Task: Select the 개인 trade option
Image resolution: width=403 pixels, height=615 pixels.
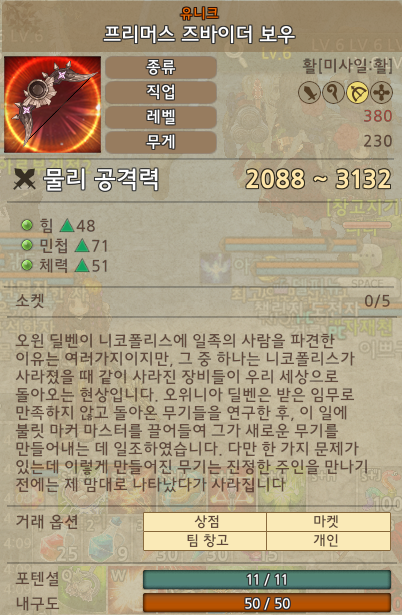Action: coord(328,541)
